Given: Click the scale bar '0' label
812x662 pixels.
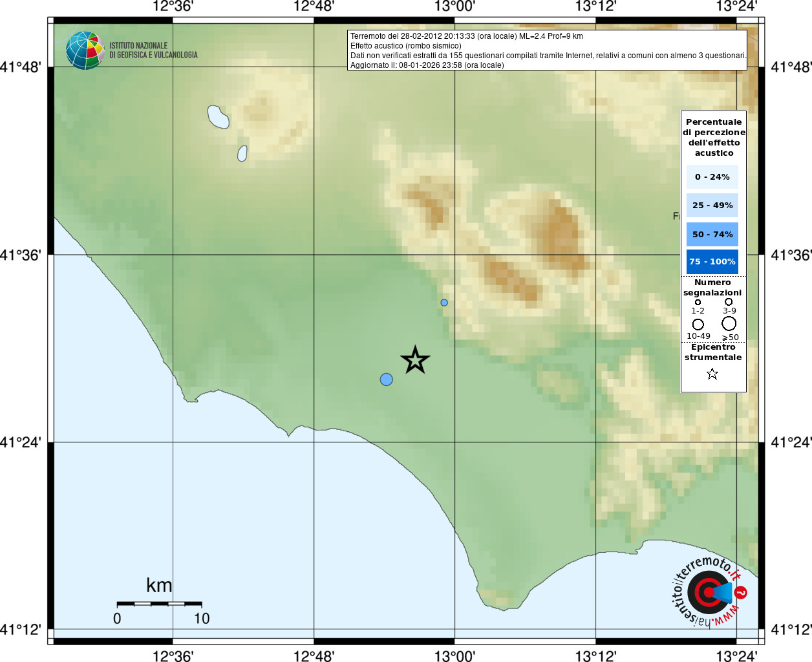Looking at the screenshot, I should tap(117, 619).
